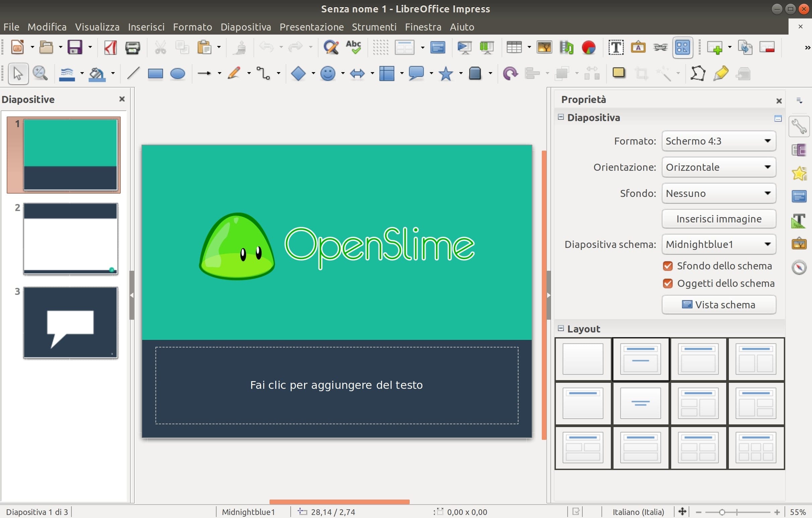Open the Strumenti menu
Viewport: 812px width, 518px height.
(x=374, y=27)
